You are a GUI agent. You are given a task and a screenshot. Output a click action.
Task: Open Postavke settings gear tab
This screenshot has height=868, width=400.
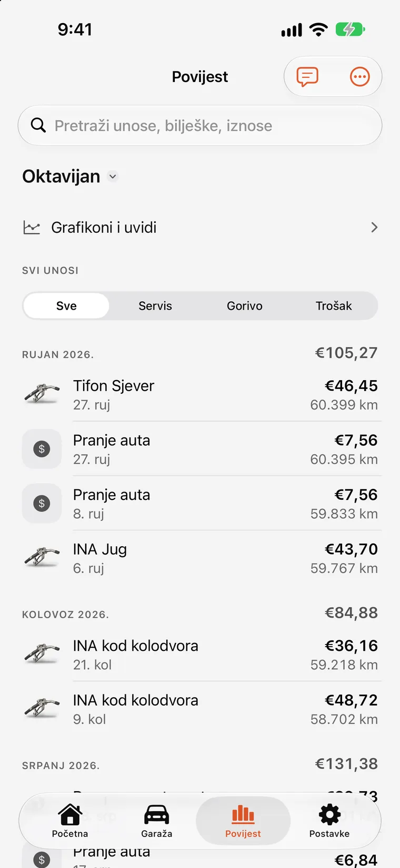coord(329,821)
